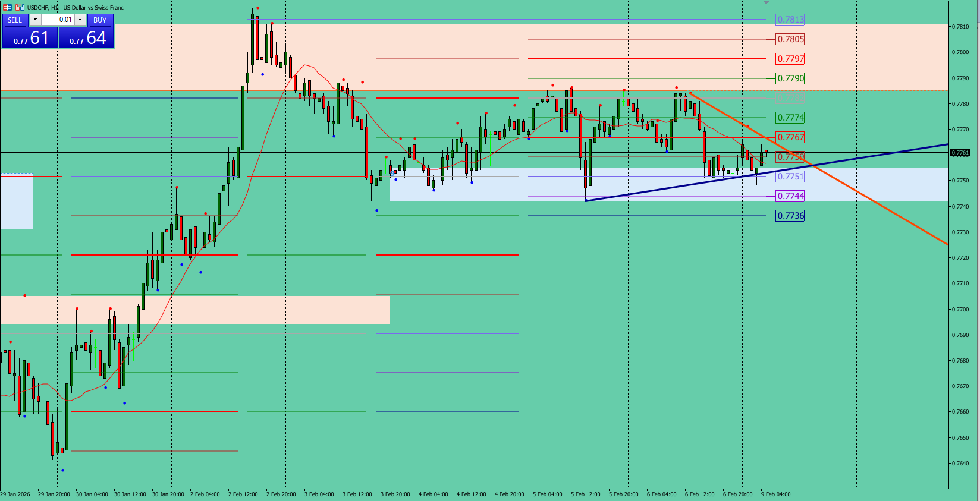Image resolution: width=980 pixels, height=501 pixels.
Task: Select the red 0.7767 level label
Action: [790, 137]
